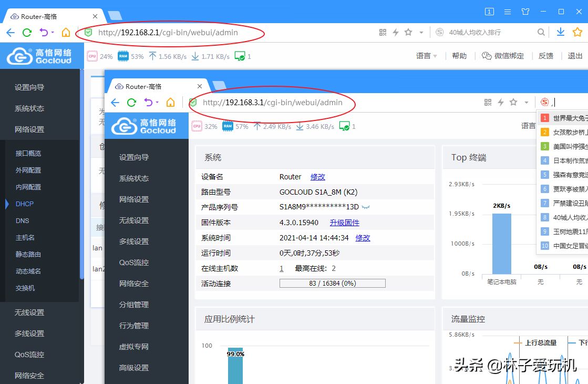The image size is (588, 384).
Task: Open DHCP in the back window sidebar
Action: pos(25,204)
